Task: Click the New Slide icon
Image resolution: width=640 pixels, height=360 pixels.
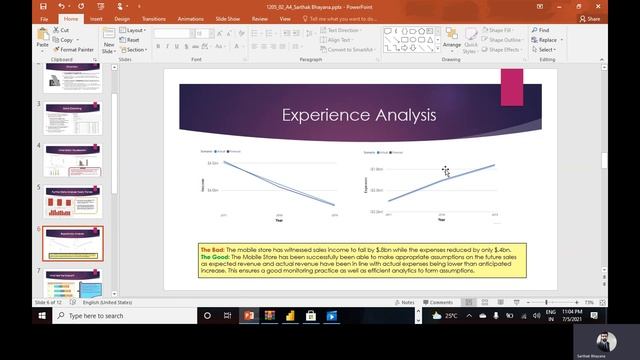Action: click(x=109, y=34)
